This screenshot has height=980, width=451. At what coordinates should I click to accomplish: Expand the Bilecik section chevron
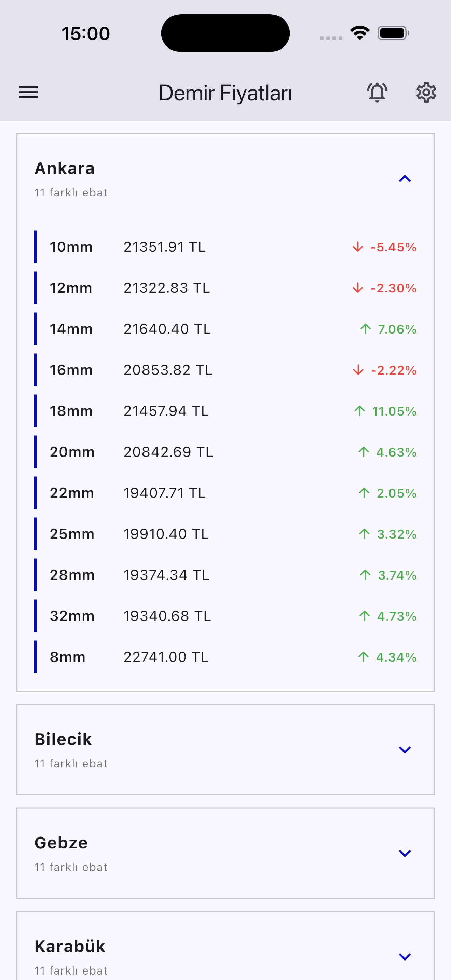tap(405, 749)
